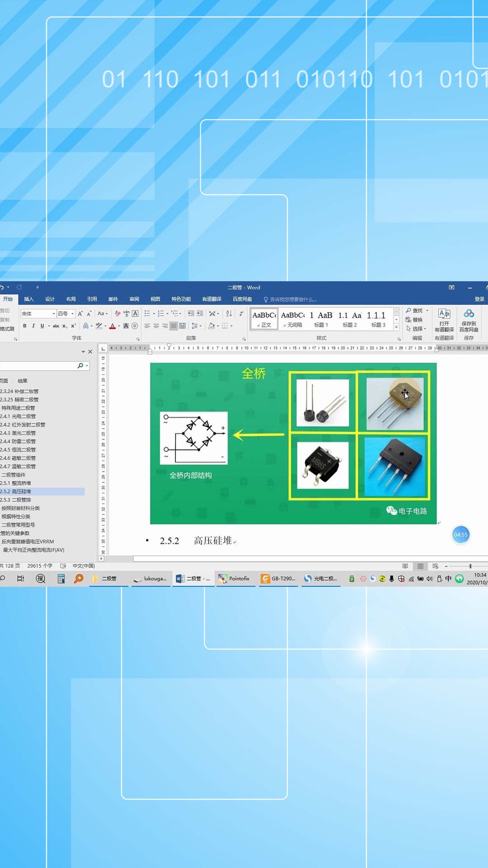Align text to the right

[x=165, y=326]
